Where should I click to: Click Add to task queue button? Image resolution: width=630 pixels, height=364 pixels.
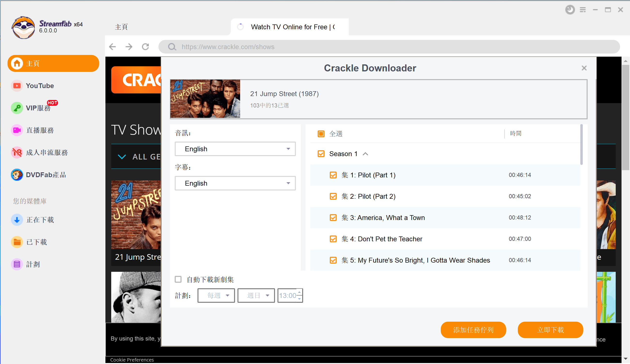click(x=473, y=330)
